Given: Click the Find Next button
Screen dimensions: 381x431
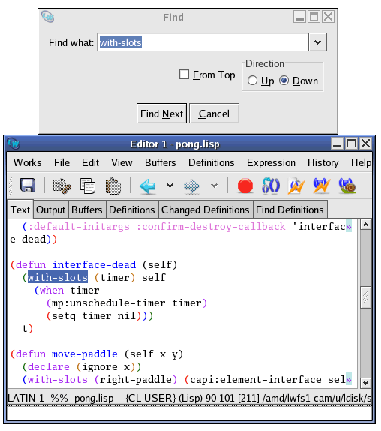Looking at the screenshot, I should (162, 114).
